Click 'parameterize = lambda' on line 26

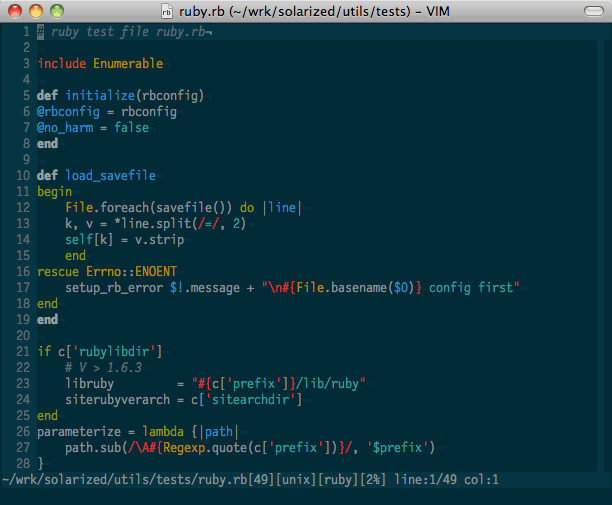coord(107,432)
